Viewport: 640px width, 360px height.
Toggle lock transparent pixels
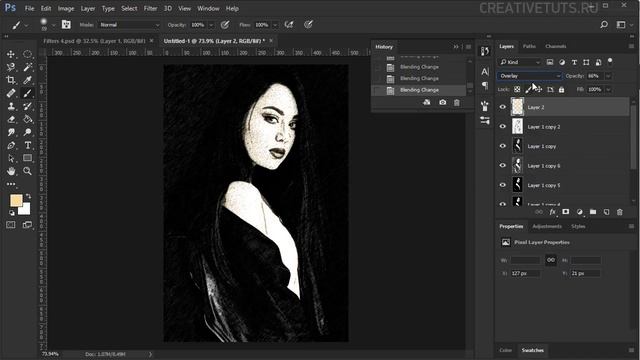tap(517, 89)
